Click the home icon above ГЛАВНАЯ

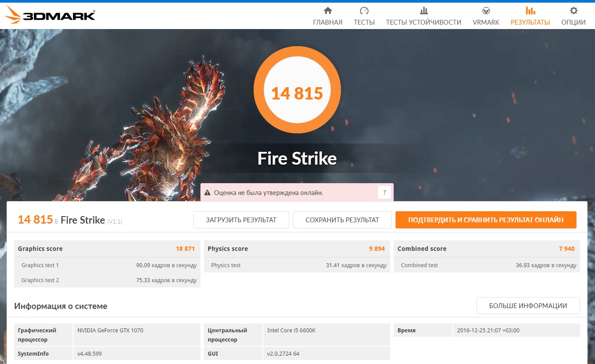(328, 11)
